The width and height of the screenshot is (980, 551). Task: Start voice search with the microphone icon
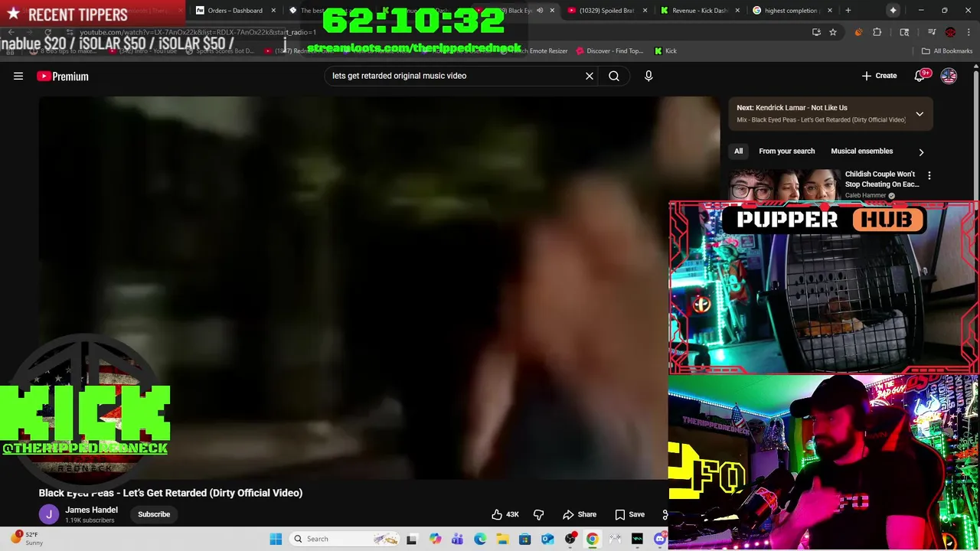(x=648, y=76)
